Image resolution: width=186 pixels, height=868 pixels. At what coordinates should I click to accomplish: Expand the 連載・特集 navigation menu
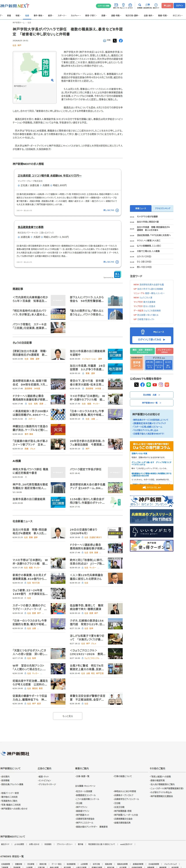pos(116,15)
